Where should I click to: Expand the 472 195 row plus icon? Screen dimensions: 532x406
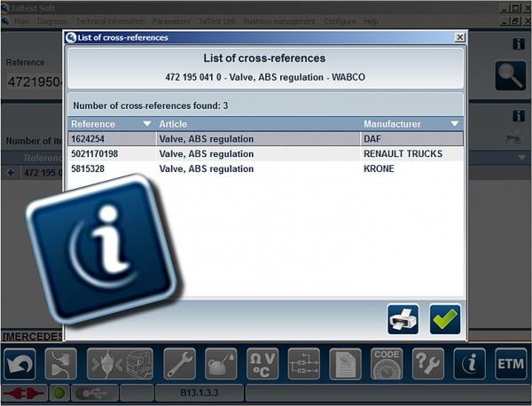[x=11, y=173]
